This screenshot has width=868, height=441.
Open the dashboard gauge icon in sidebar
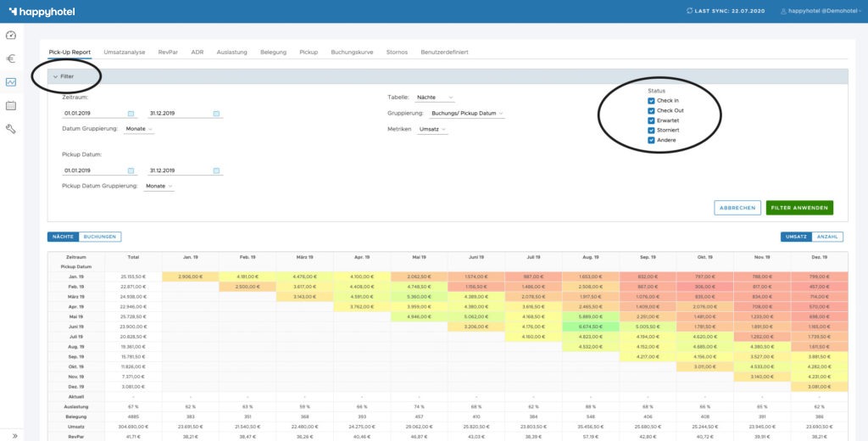(x=10, y=35)
